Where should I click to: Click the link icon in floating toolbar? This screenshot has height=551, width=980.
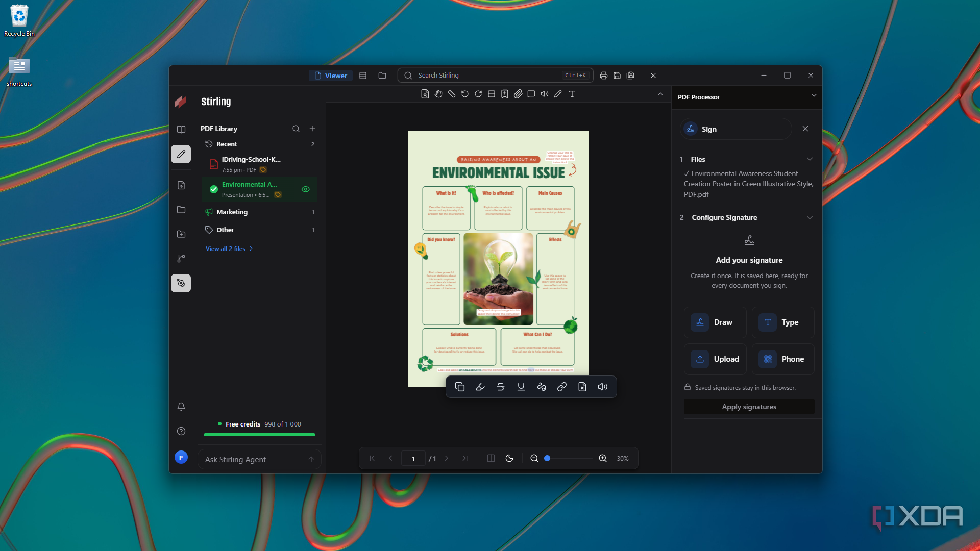click(x=562, y=387)
